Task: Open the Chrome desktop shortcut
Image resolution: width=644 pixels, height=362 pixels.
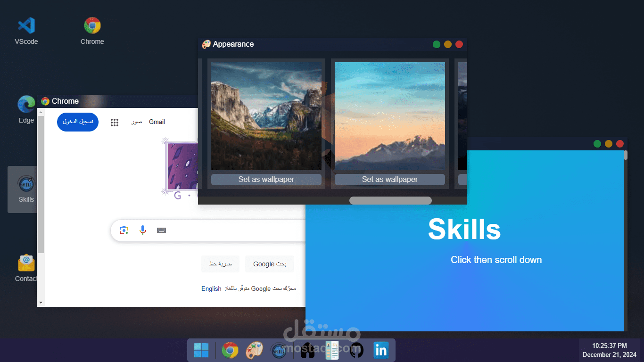Action: point(92,31)
